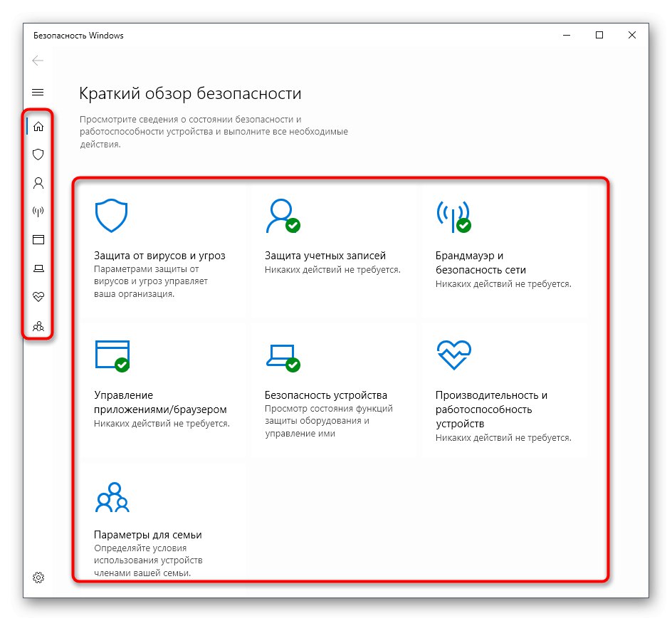Click 'Просмотр состояния функций защиты оборудования' text
This screenshot has width=672, height=621.
pyautogui.click(x=329, y=414)
